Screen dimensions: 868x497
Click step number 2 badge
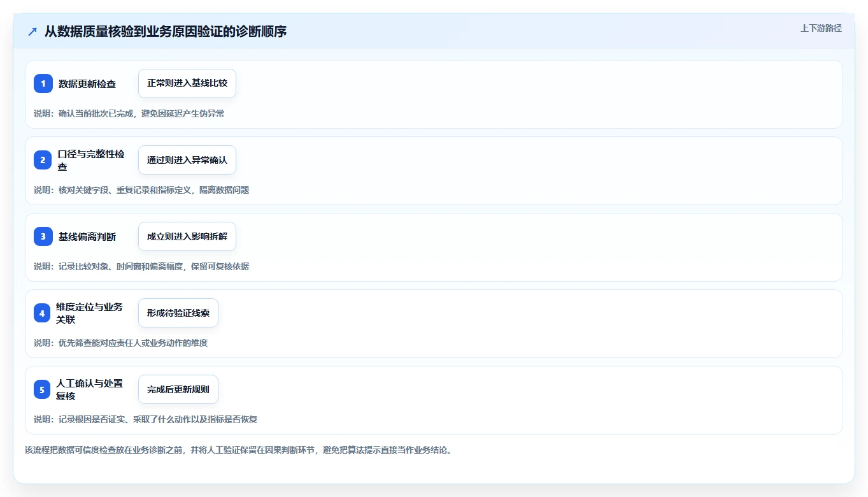tap(43, 160)
